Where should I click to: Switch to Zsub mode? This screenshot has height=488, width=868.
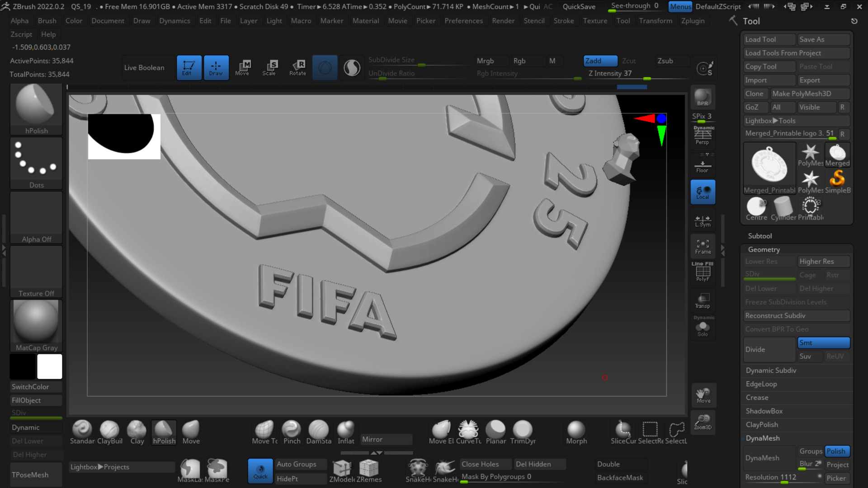click(x=672, y=61)
